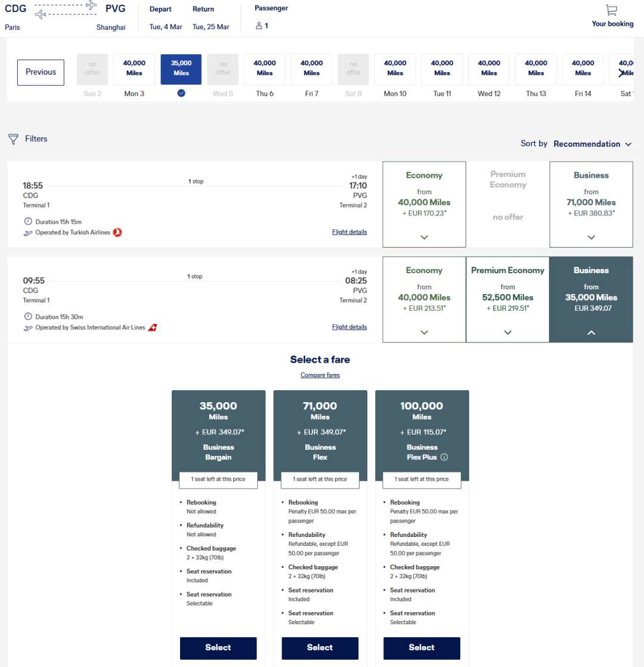Click the Turkish Airlines logo icon
The width and height of the screenshot is (644, 667).
[x=117, y=233]
